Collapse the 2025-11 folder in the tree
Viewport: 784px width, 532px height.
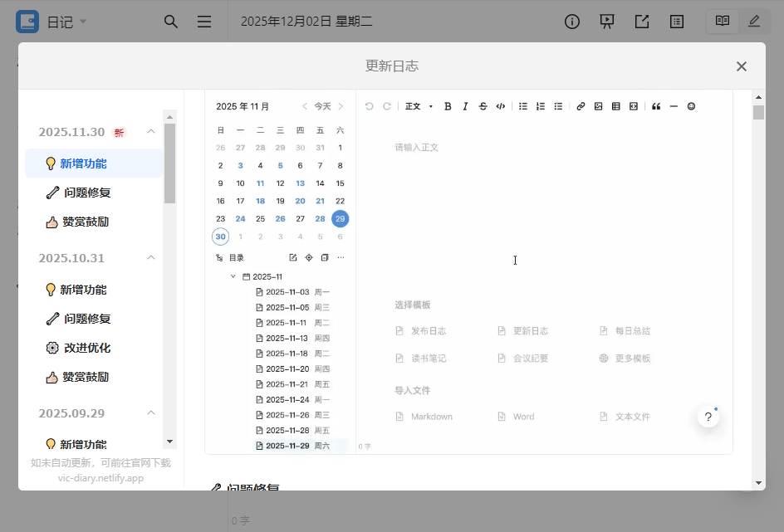pyautogui.click(x=233, y=276)
